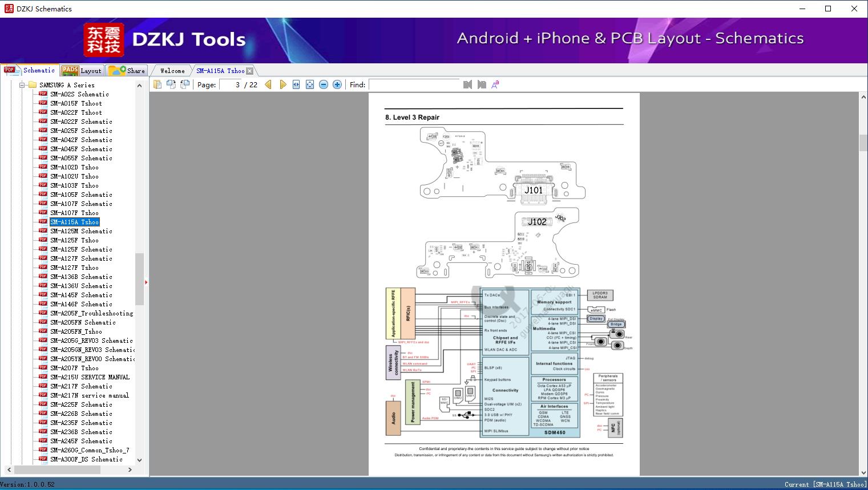868x490 pixels.
Task: Close the SM-A115A Tshoo tab
Action: tap(250, 71)
